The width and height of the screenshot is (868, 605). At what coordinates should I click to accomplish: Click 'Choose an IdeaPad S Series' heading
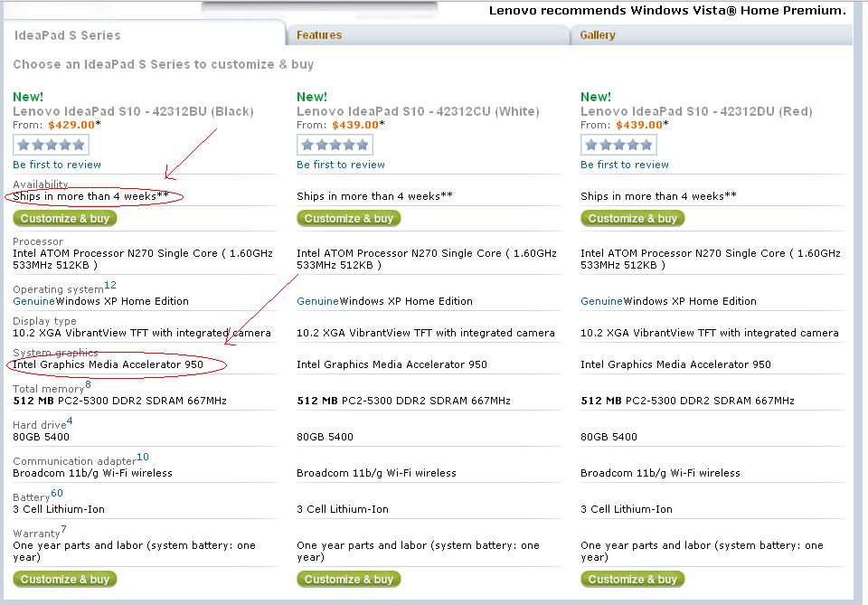[164, 64]
